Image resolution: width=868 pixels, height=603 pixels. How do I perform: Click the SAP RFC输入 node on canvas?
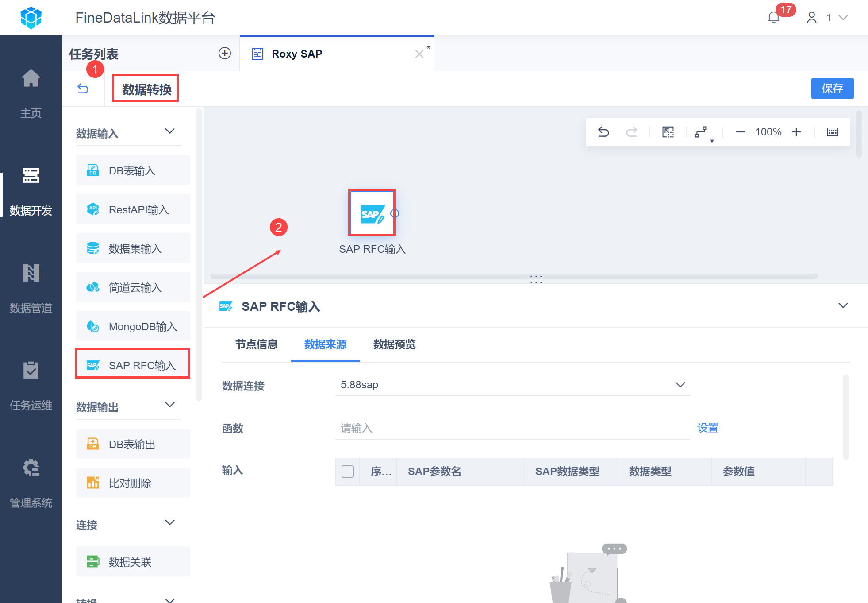point(372,213)
